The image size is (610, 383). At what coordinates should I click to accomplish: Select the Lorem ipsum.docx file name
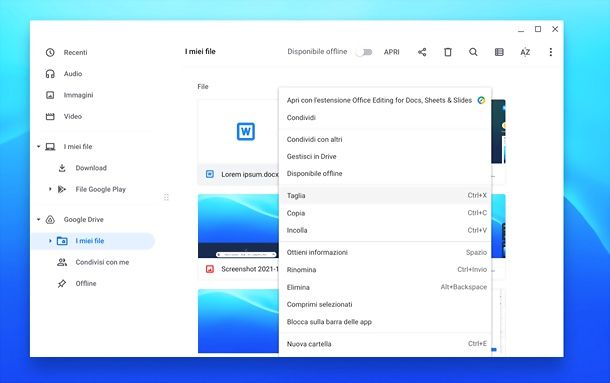(250, 174)
